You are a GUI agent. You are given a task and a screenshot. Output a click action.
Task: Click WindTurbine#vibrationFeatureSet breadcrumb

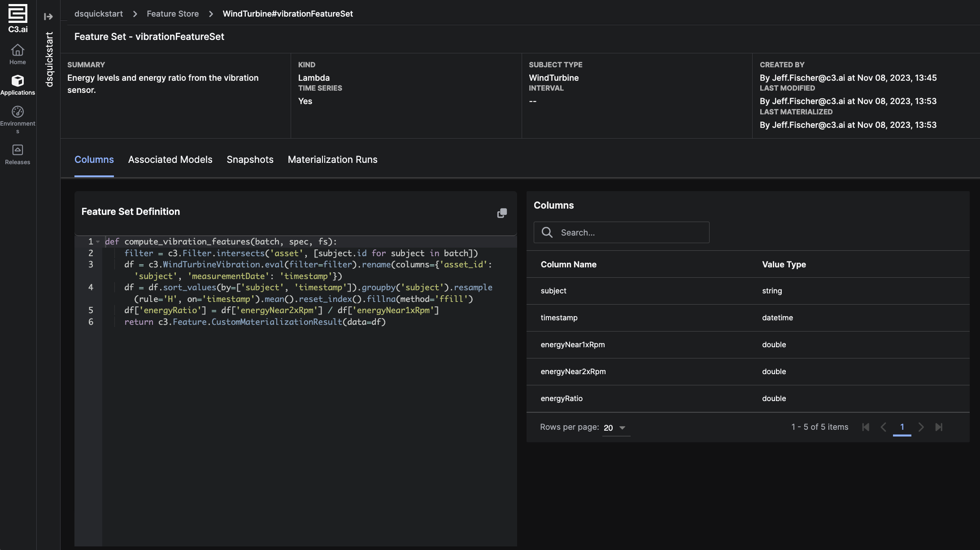(288, 14)
